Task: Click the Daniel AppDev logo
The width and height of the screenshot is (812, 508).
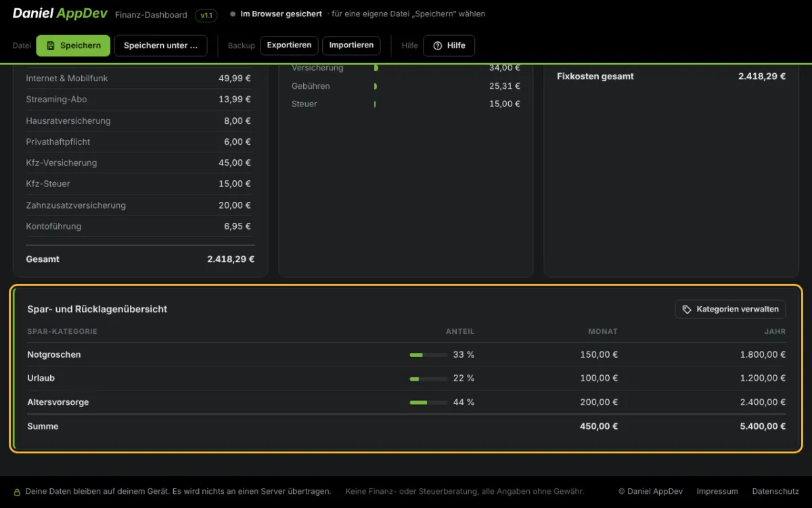Action: pyautogui.click(x=60, y=14)
